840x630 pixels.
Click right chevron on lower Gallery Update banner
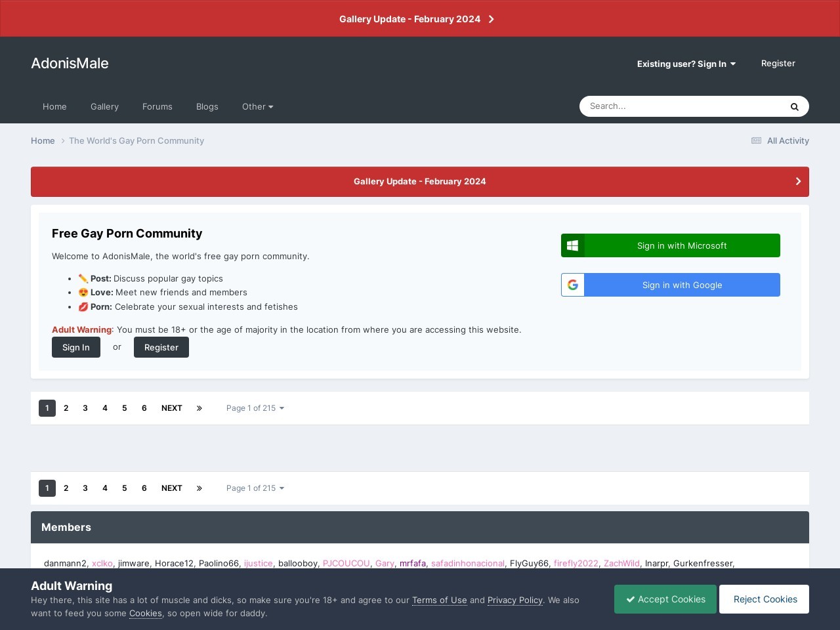[798, 181]
